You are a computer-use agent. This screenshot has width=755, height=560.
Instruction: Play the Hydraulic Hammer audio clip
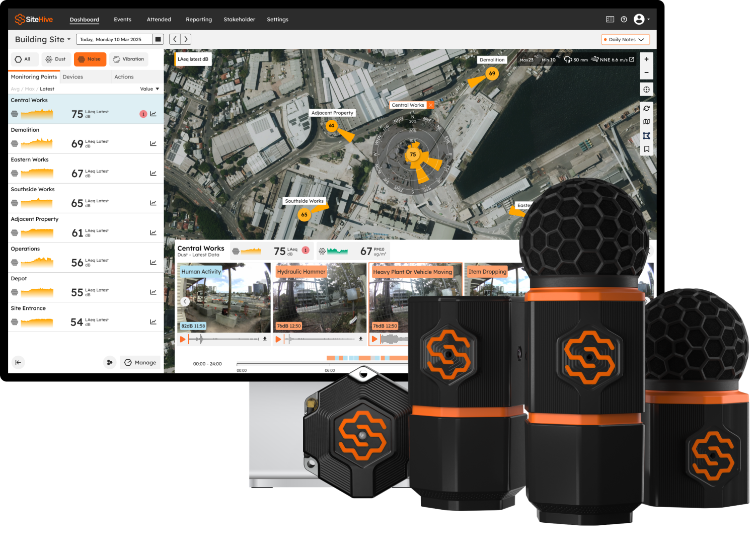[278, 339]
